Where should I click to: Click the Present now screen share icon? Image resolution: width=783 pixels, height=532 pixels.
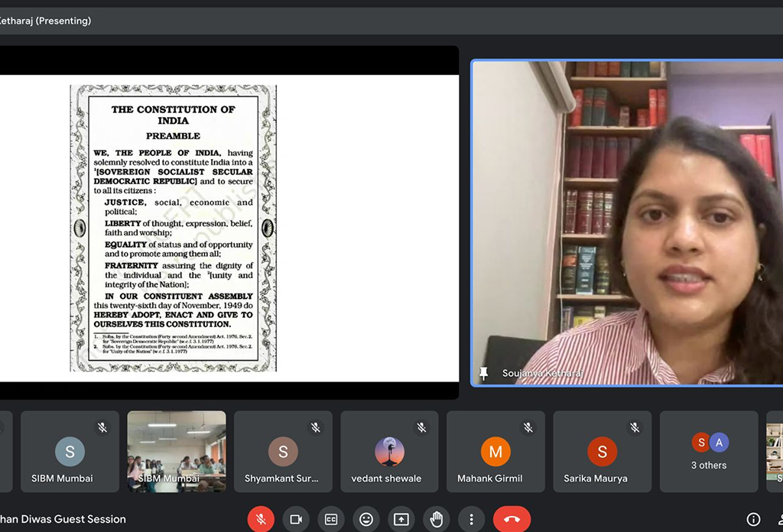point(401,520)
